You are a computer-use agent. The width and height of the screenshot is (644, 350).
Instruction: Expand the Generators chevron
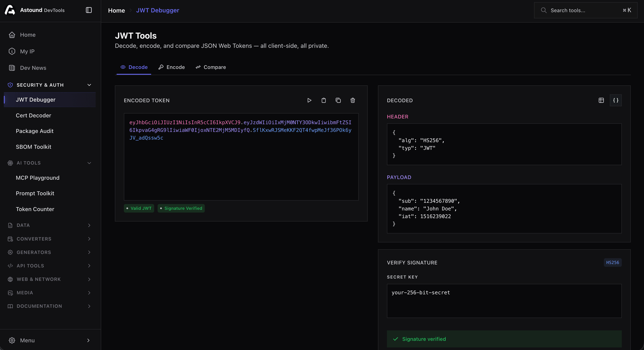coord(89,252)
